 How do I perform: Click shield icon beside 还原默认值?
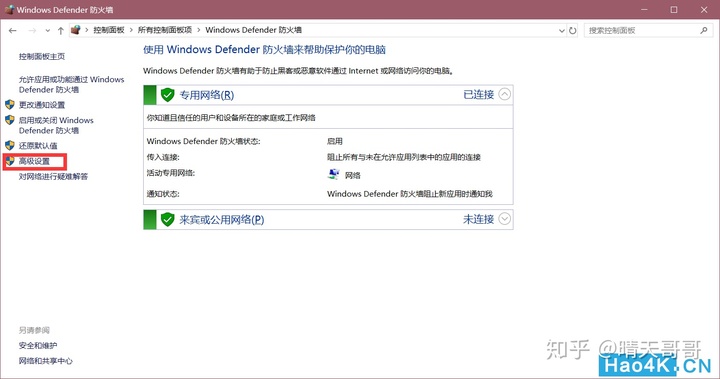(x=10, y=145)
